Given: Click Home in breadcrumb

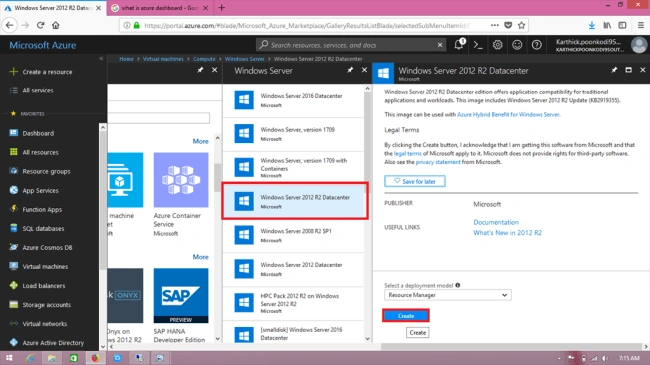Looking at the screenshot, I should pyautogui.click(x=126, y=59).
